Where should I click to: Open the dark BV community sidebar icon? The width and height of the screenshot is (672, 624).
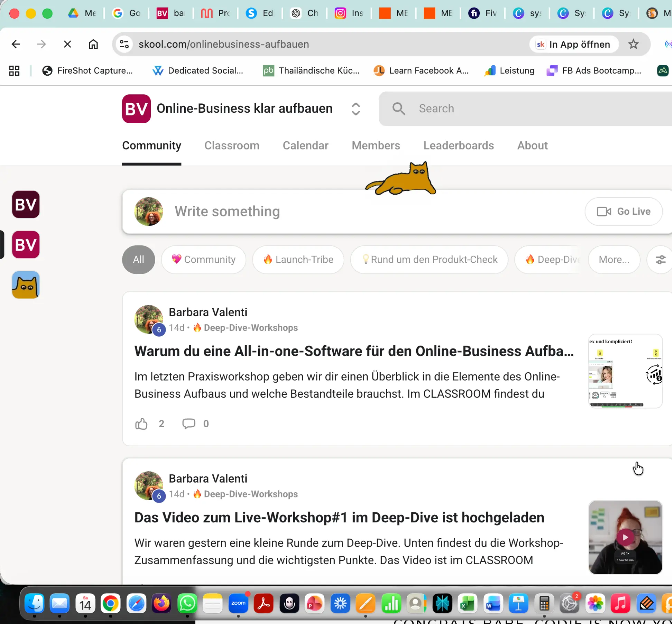click(26, 204)
